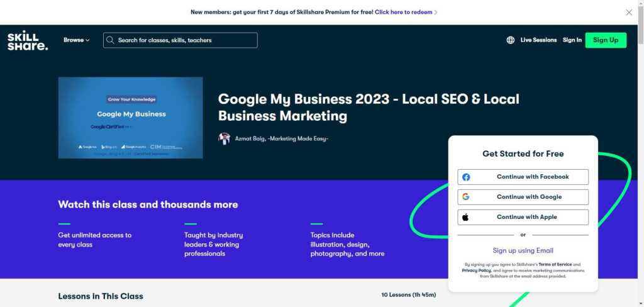Choose Continue with Facebook
The height and width of the screenshot is (307, 644).
click(x=532, y=177)
